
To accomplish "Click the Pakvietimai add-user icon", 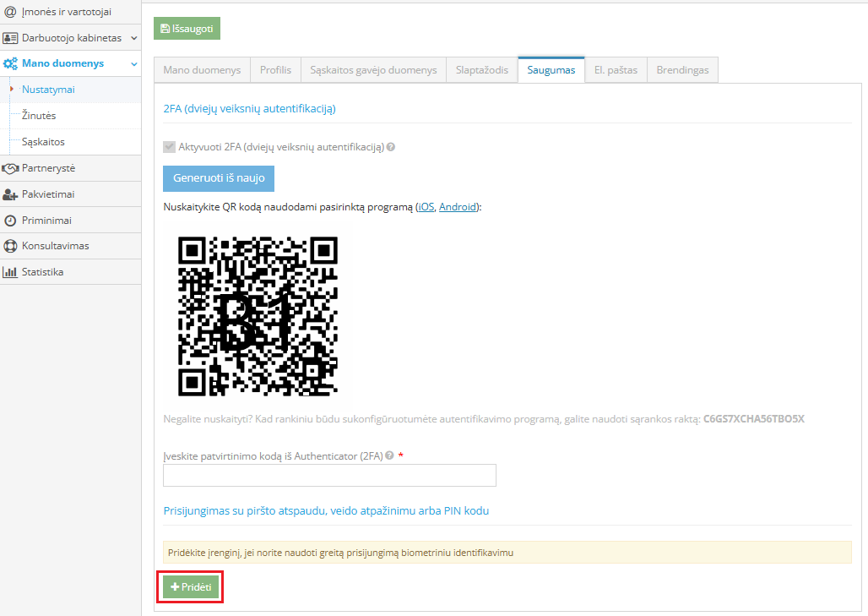I will [x=10, y=194].
